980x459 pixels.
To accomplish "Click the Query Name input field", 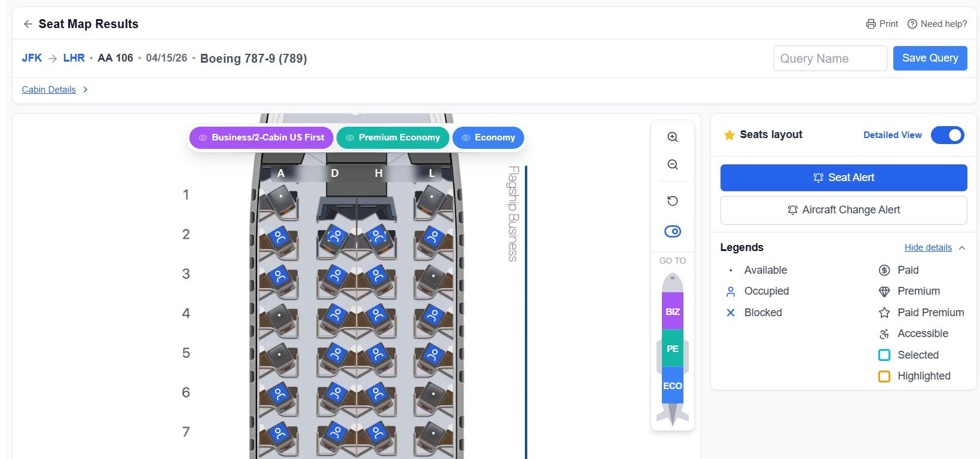I will [829, 59].
